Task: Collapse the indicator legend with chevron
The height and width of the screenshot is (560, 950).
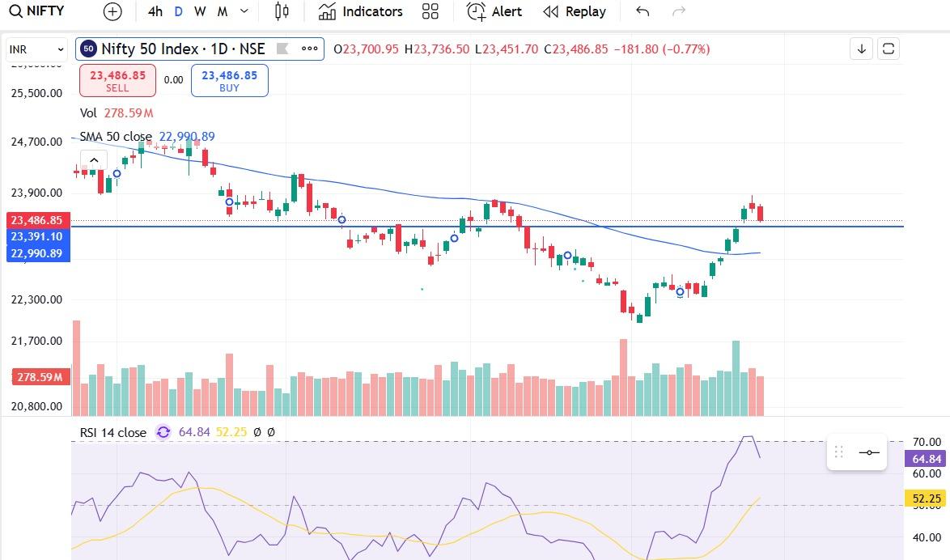Action: 94,160
